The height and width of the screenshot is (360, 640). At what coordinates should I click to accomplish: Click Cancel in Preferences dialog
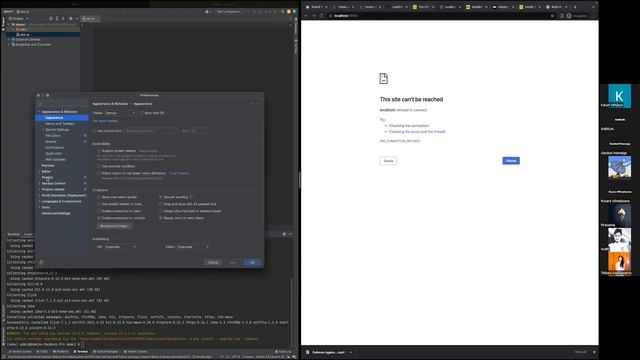pyautogui.click(x=213, y=262)
